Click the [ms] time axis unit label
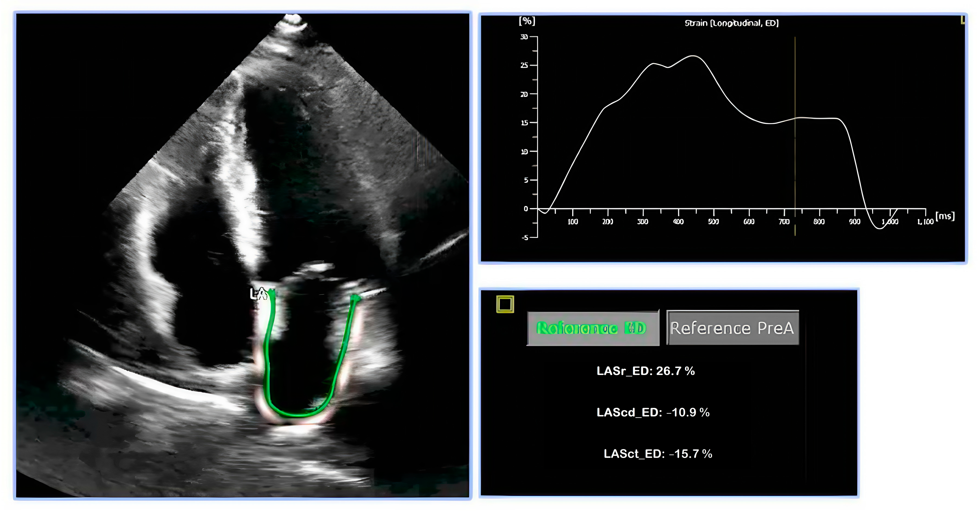The height and width of the screenshot is (511, 980). [945, 216]
